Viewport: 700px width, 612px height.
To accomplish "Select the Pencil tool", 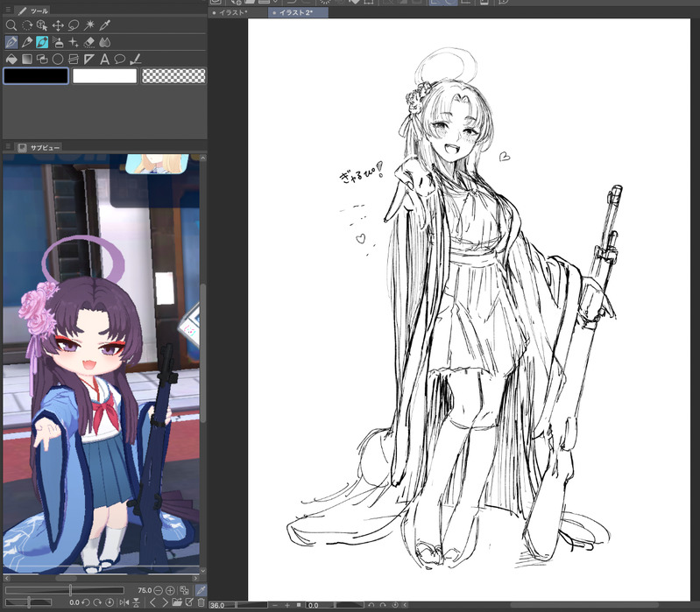I will [x=27, y=42].
